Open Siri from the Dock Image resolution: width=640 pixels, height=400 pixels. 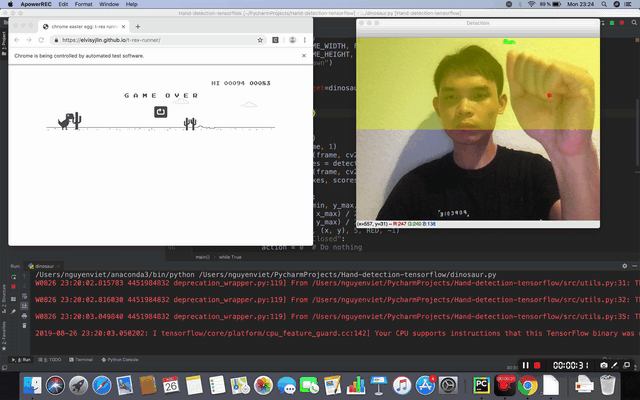coord(55,385)
